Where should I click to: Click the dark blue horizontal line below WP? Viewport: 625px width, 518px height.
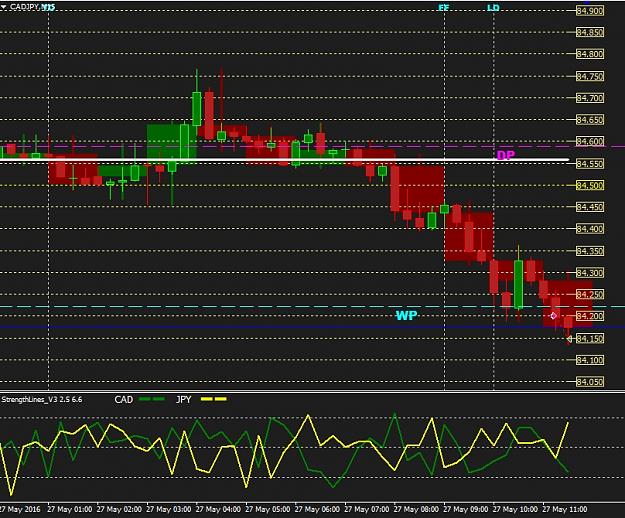click(x=312, y=327)
